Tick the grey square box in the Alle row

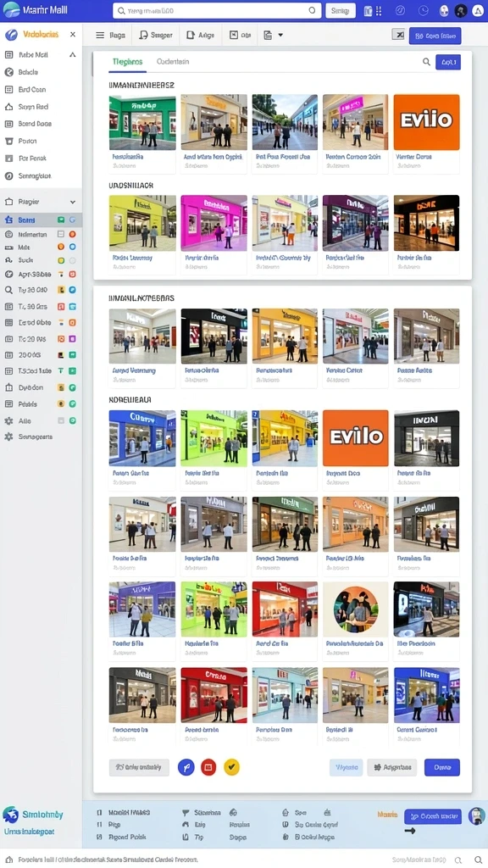[x=61, y=420]
